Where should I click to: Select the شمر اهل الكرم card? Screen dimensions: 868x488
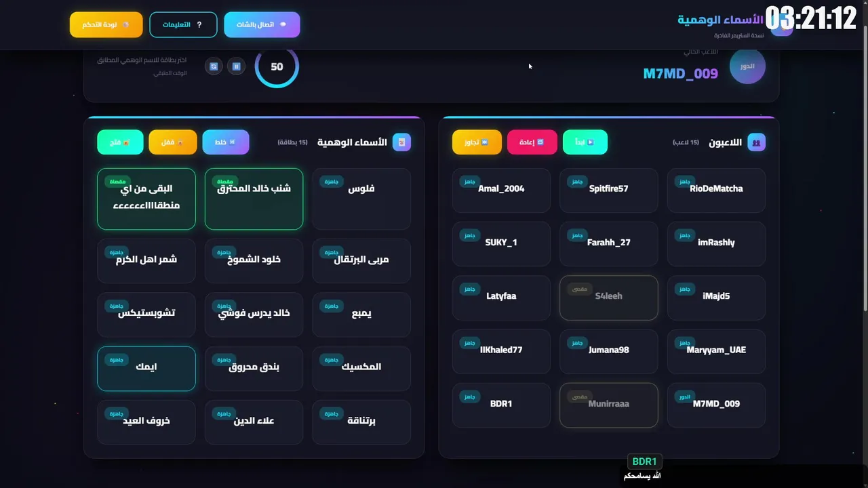tap(146, 261)
